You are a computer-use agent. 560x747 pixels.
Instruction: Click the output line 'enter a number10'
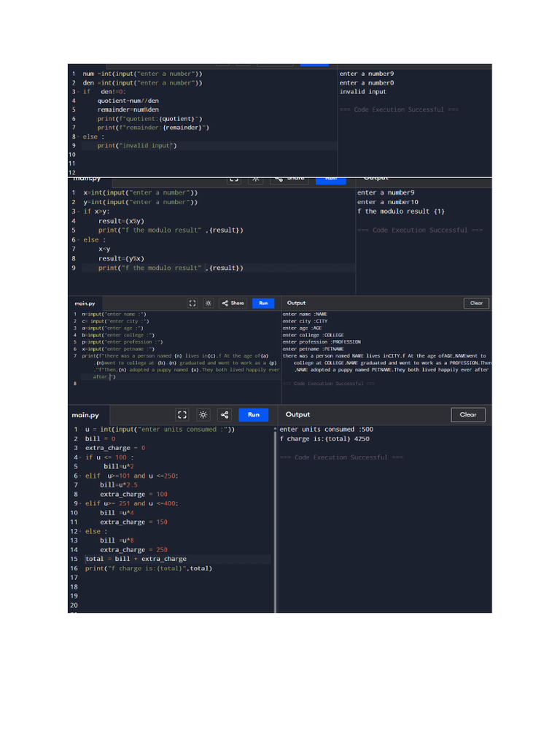point(388,202)
